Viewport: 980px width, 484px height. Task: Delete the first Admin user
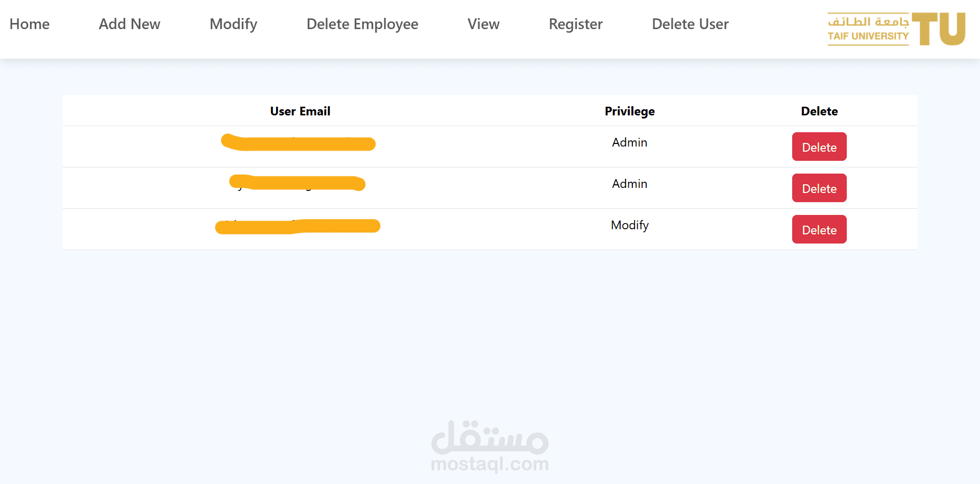point(819,147)
